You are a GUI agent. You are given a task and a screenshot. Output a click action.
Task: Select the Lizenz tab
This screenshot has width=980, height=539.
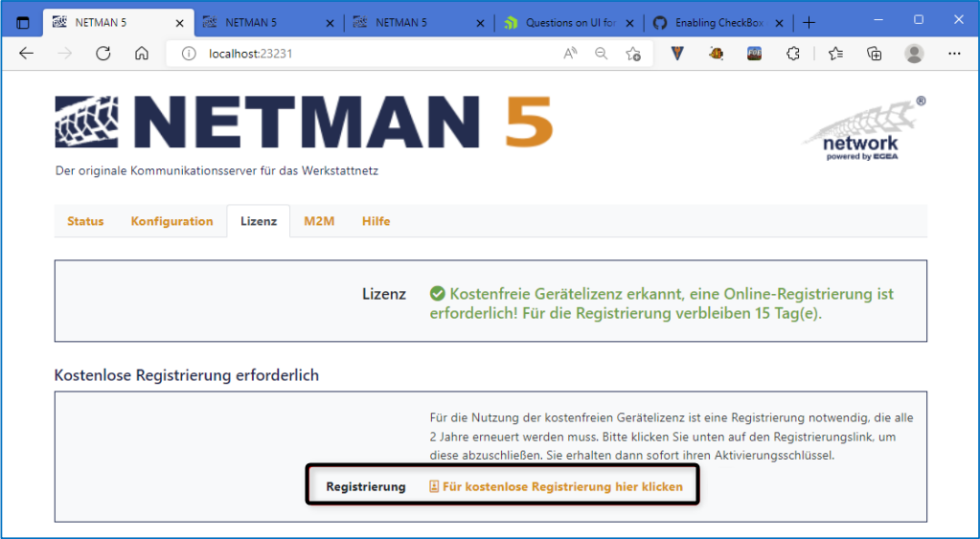pyautogui.click(x=259, y=221)
